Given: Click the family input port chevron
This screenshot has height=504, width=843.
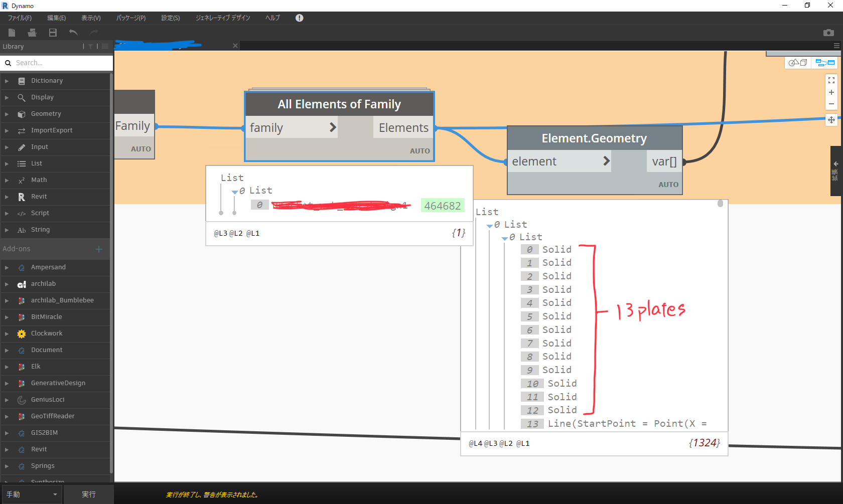Looking at the screenshot, I should 333,127.
